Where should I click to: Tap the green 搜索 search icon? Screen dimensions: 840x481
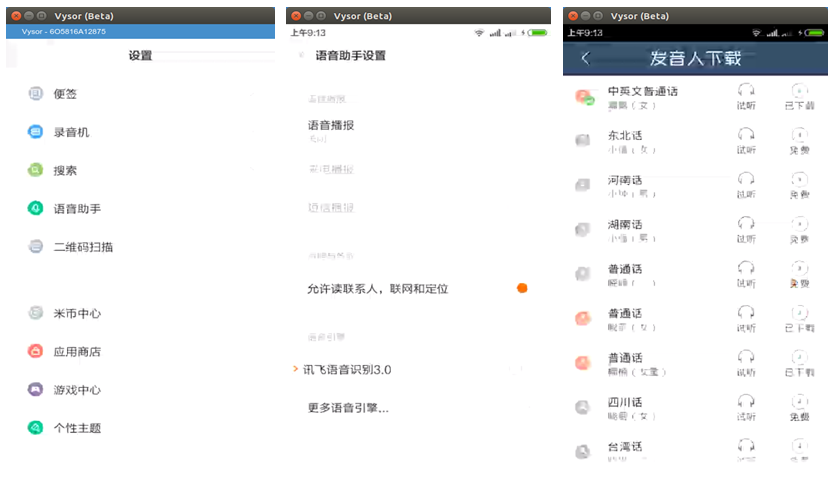click(x=35, y=170)
